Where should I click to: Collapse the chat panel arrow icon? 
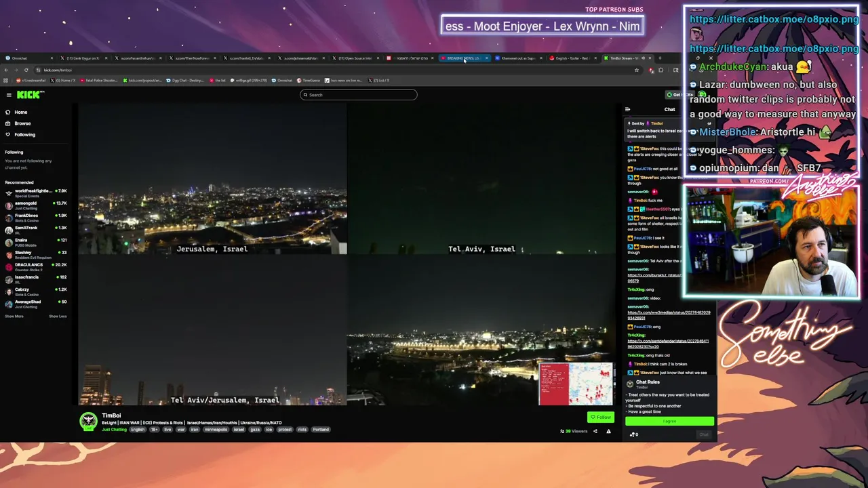pos(627,109)
